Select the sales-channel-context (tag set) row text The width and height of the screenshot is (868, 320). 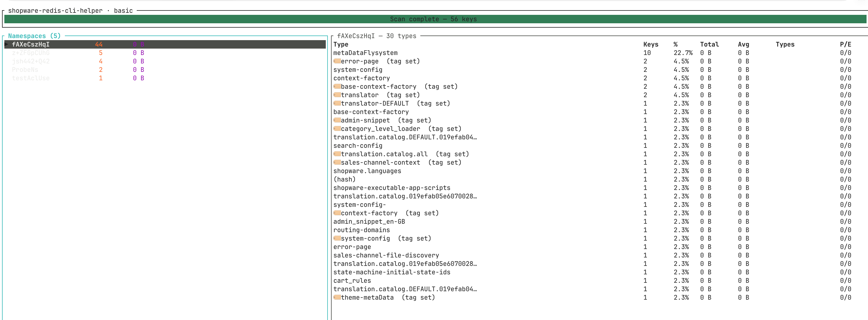tap(401, 162)
